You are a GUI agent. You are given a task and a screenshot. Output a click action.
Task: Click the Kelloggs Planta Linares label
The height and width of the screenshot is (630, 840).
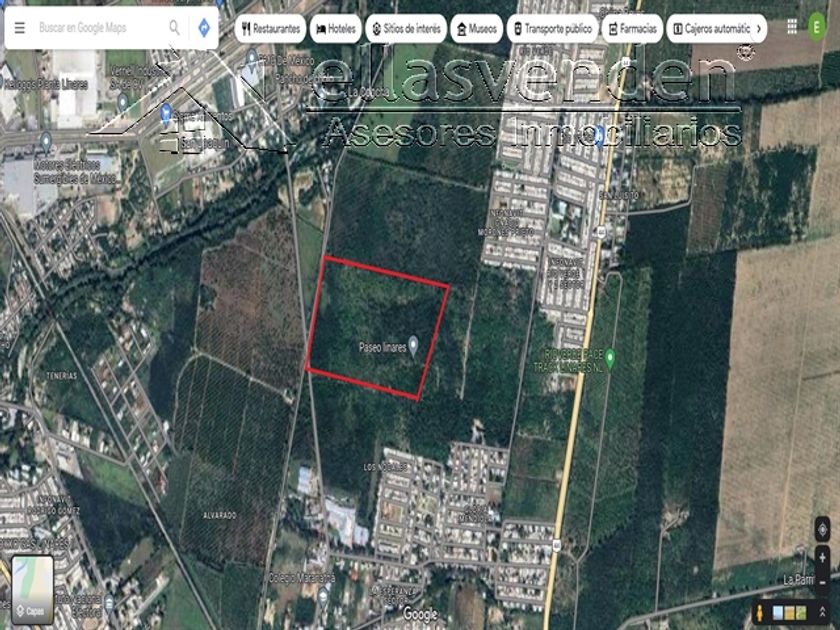point(46,85)
